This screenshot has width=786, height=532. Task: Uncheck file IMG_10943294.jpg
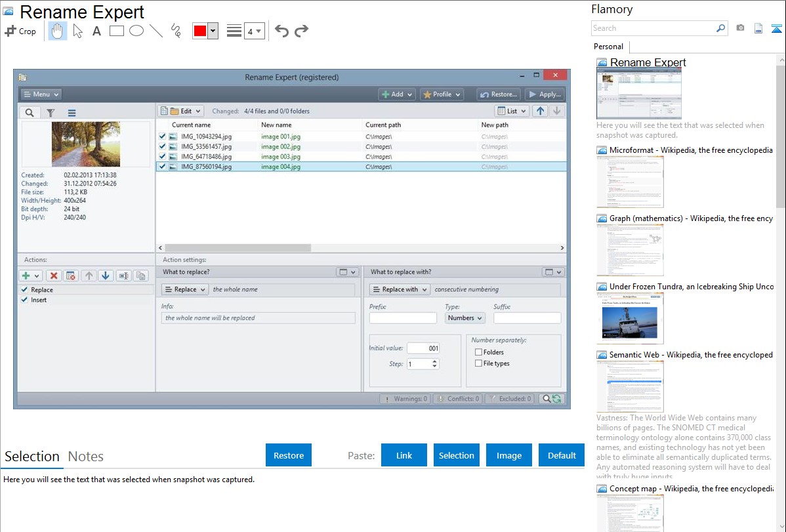pos(162,136)
